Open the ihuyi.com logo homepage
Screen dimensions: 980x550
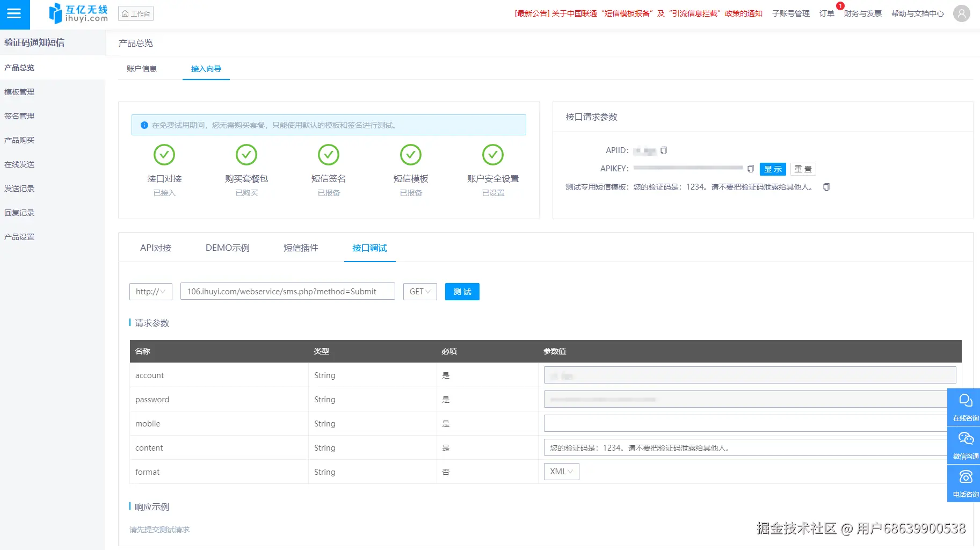tap(78, 13)
